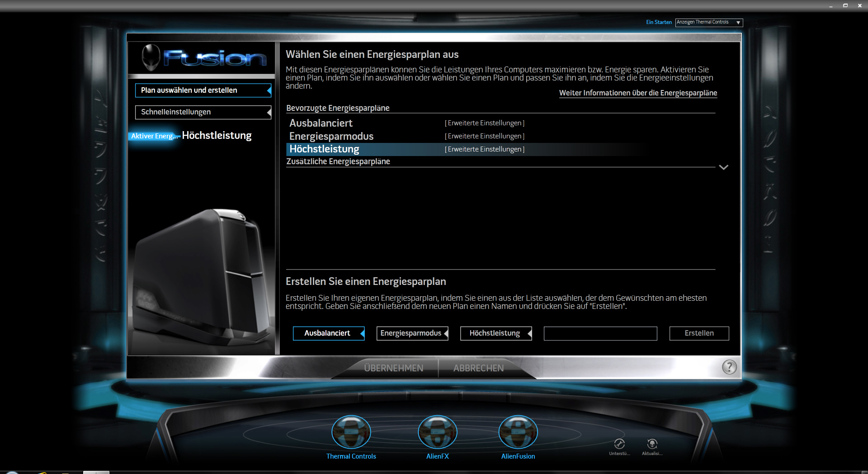Image resolution: width=868 pixels, height=474 pixels.
Task: Open Erweiterte Einstellungen for Höchstleistung
Action: [485, 149]
